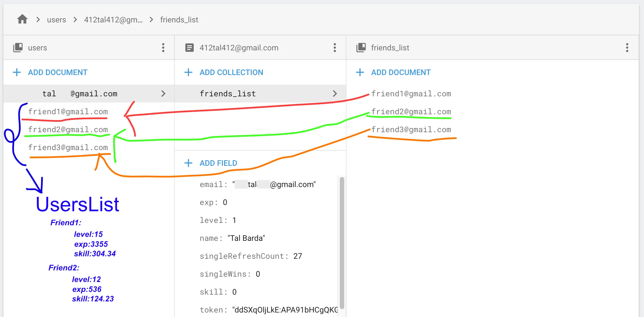Open the document panel three-dot menu
The image size is (644, 317).
335,48
